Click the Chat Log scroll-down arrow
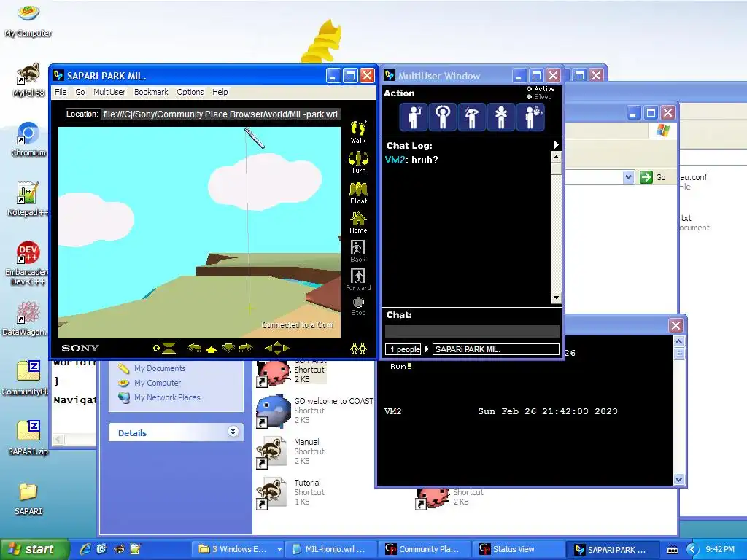This screenshot has height=560, width=747. point(556,297)
